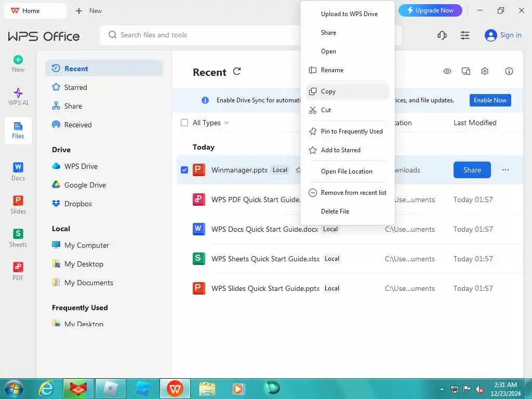Viewport: 532px width, 399px height.
Task: Click the taskbar clock showing 2:31 AM
Action: (x=505, y=389)
